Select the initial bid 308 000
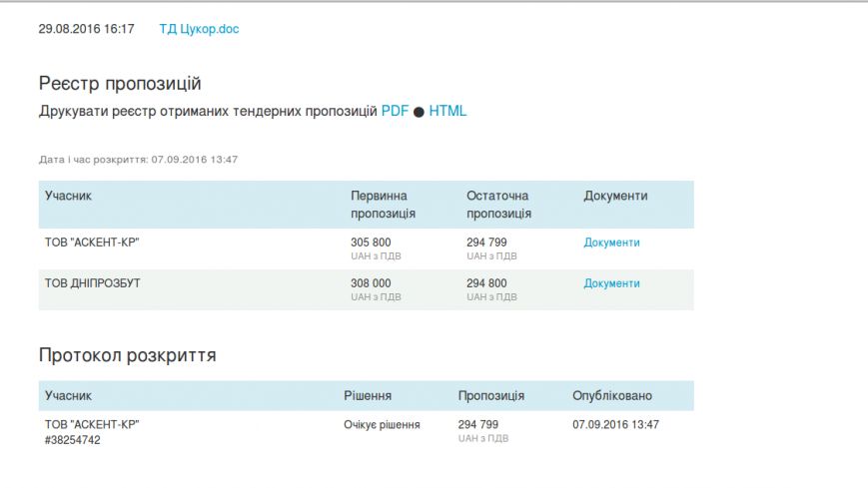Screen dimensions: 868x488 [371, 283]
